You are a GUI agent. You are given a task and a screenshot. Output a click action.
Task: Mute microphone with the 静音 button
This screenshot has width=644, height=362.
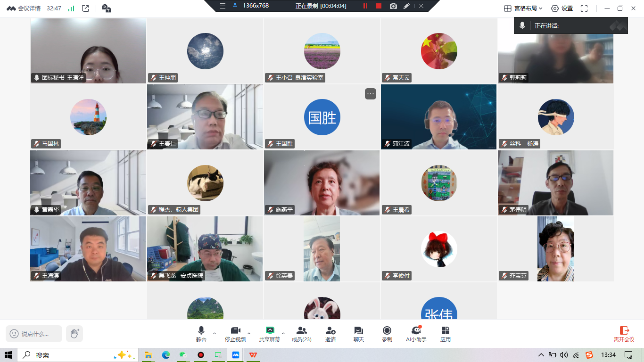point(201,334)
